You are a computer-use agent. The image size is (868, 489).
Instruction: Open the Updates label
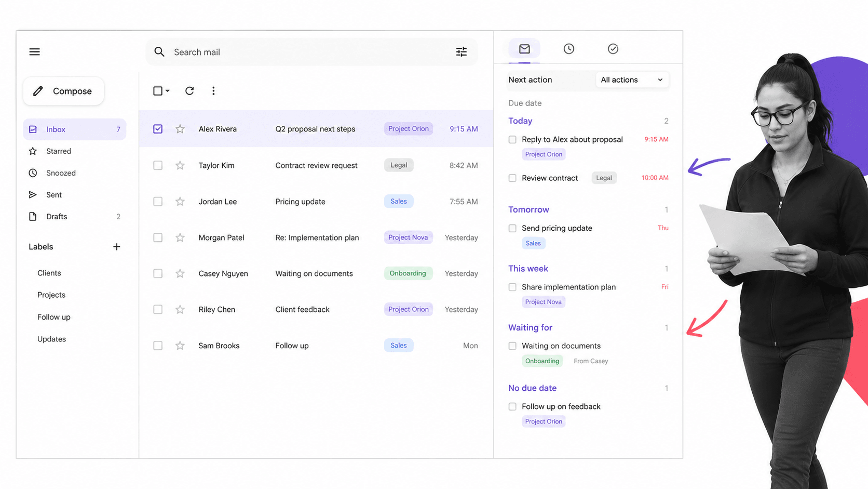point(52,339)
